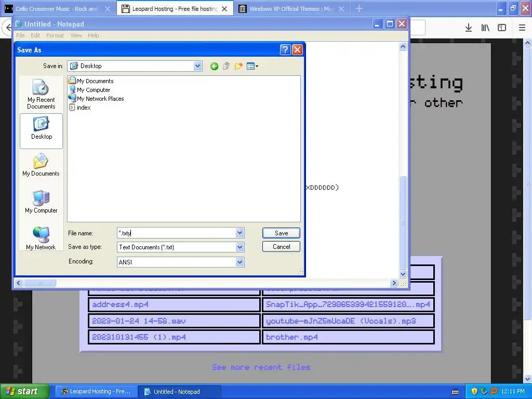
Task: Click the on-screen keyboard taskbar icon
Action: click(x=455, y=392)
